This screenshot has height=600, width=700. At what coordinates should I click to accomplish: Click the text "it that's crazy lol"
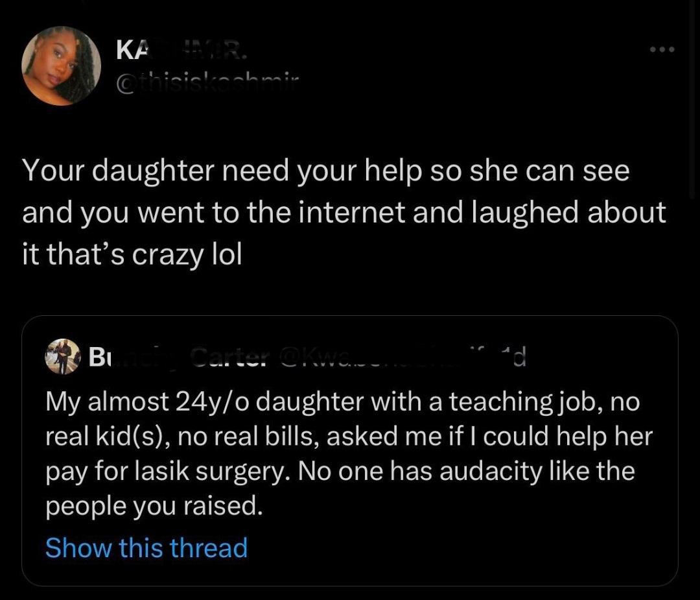click(x=132, y=254)
